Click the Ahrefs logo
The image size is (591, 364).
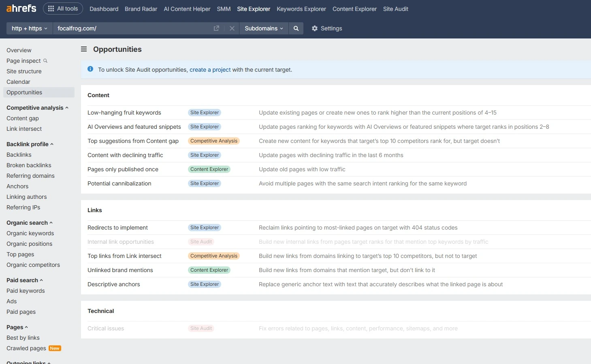click(x=21, y=8)
